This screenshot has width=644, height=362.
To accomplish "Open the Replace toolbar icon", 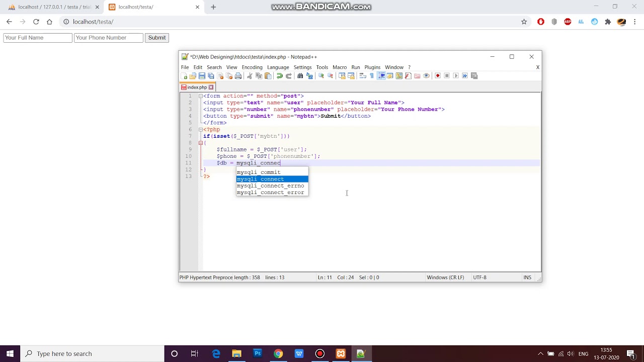I will (x=309, y=76).
